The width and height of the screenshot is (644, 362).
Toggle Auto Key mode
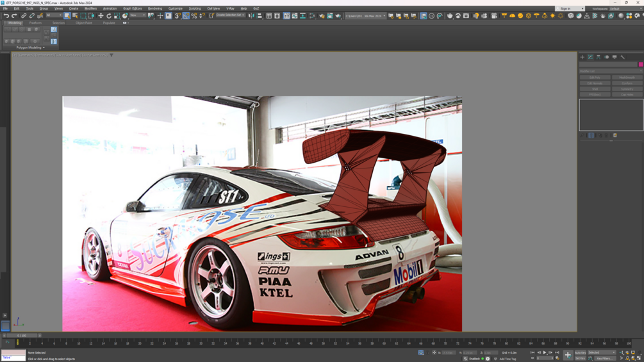tap(581, 352)
